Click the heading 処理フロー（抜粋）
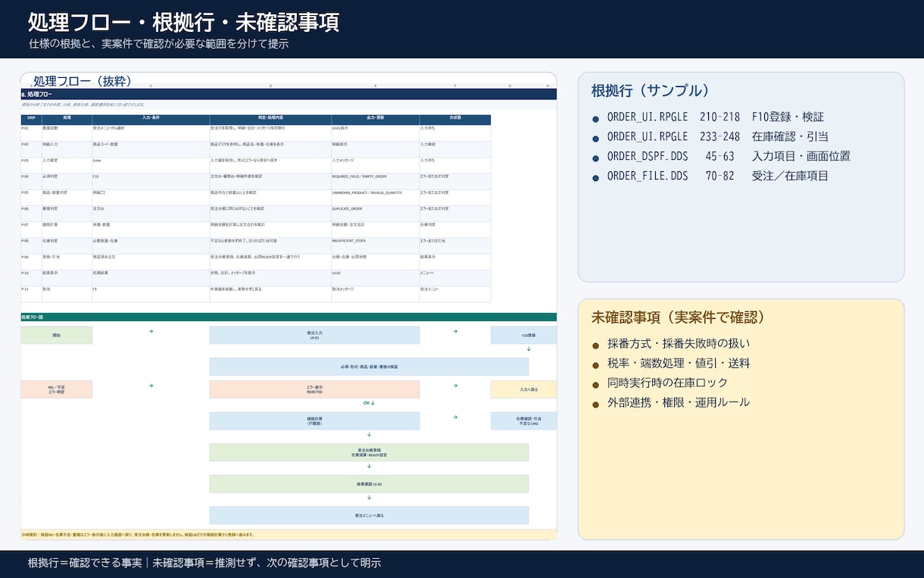This screenshot has width=924, height=578. [x=83, y=81]
